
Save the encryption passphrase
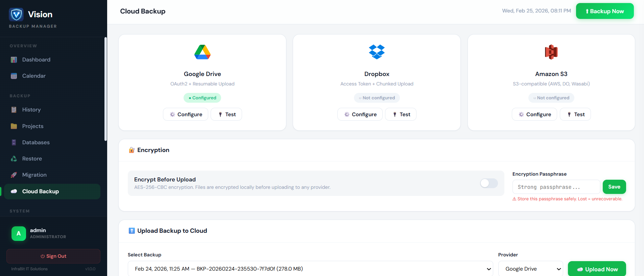click(x=614, y=187)
